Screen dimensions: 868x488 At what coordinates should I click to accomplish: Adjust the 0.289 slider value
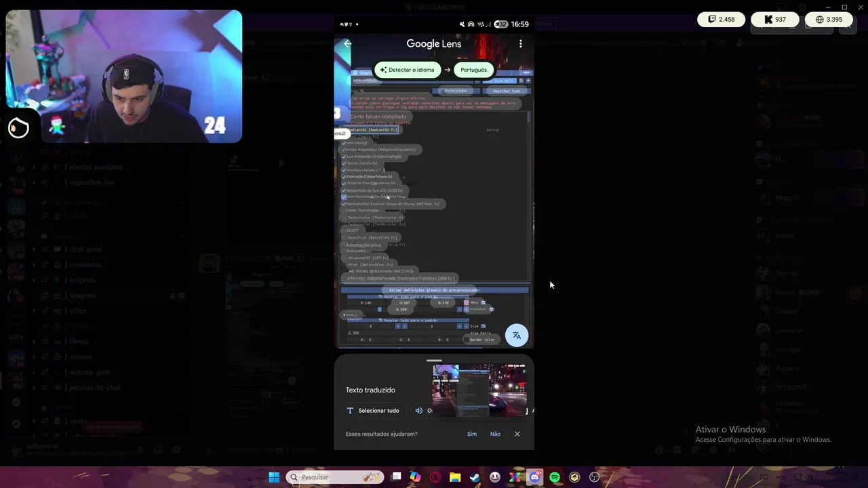click(401, 310)
